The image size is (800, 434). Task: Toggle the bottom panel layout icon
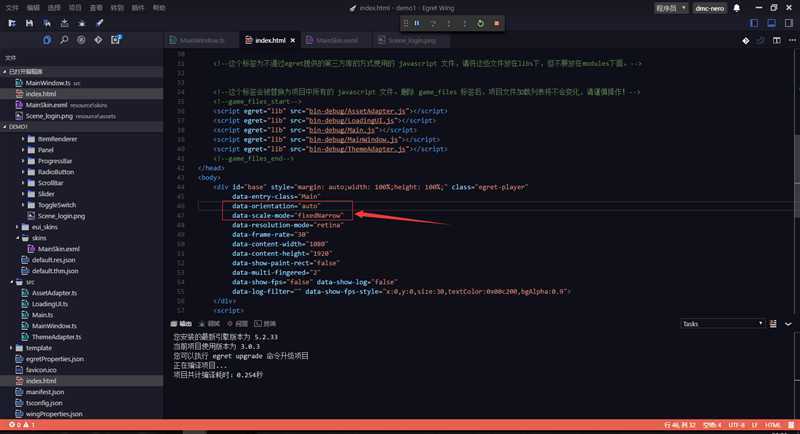click(771, 23)
